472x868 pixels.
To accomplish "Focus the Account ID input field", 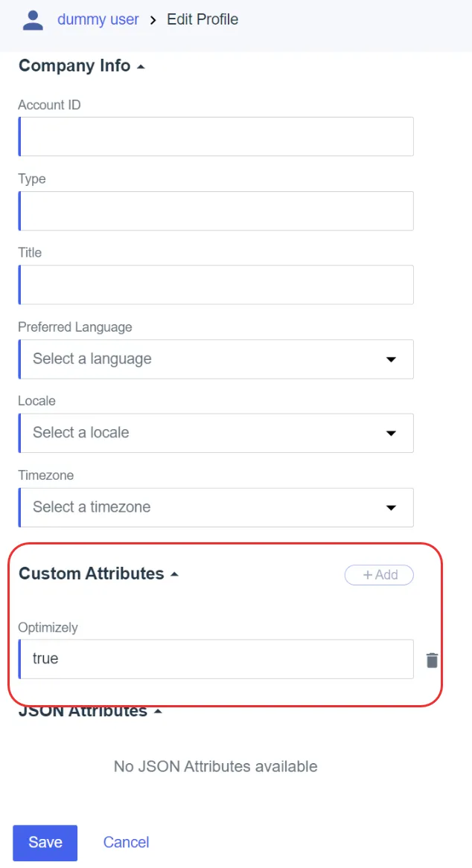I will (x=216, y=136).
